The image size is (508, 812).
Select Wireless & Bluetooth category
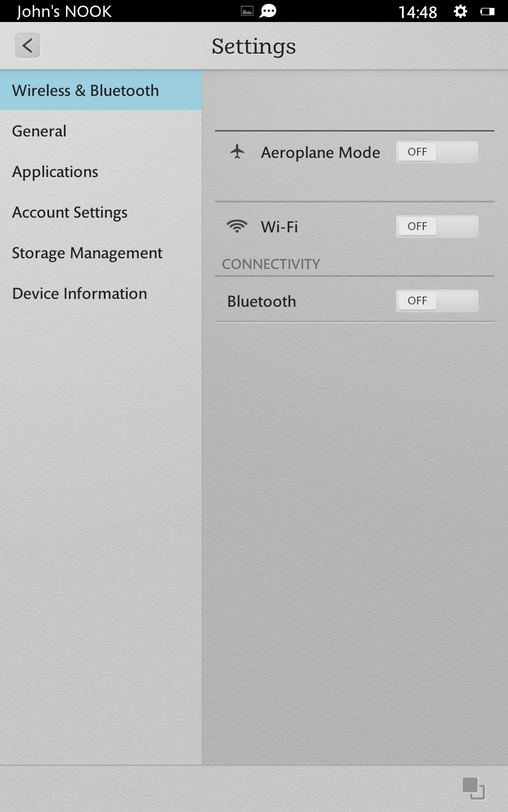[86, 91]
